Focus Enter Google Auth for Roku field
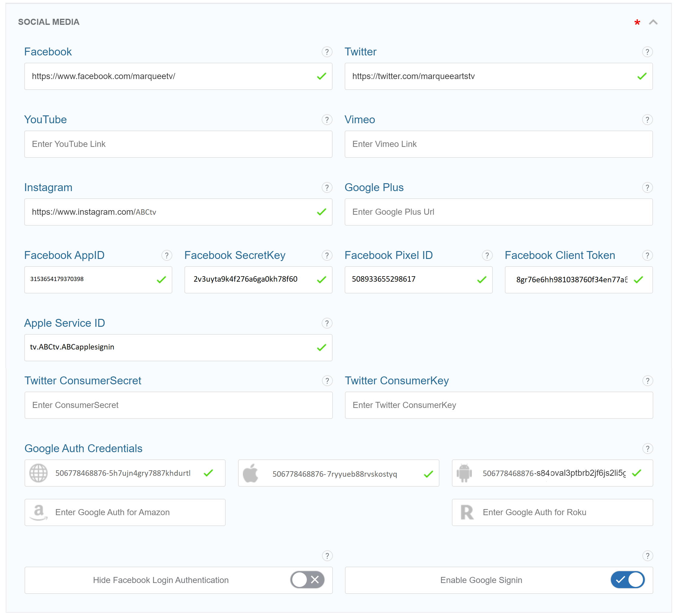676x616 pixels. coord(553,512)
